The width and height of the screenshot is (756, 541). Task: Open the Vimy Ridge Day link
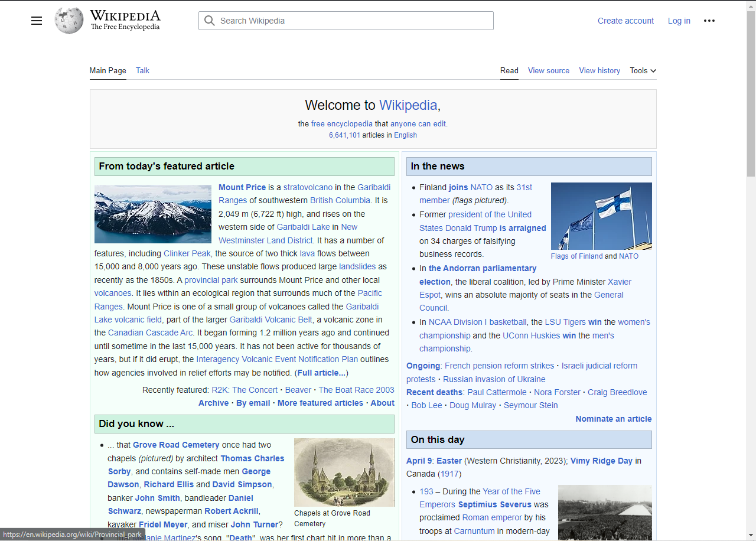point(601,461)
